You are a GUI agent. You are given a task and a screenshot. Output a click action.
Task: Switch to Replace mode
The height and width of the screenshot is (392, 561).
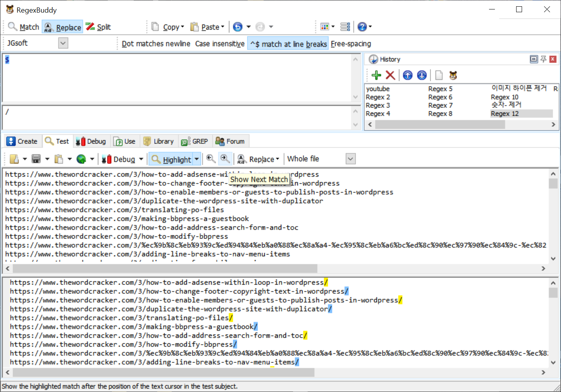point(63,27)
